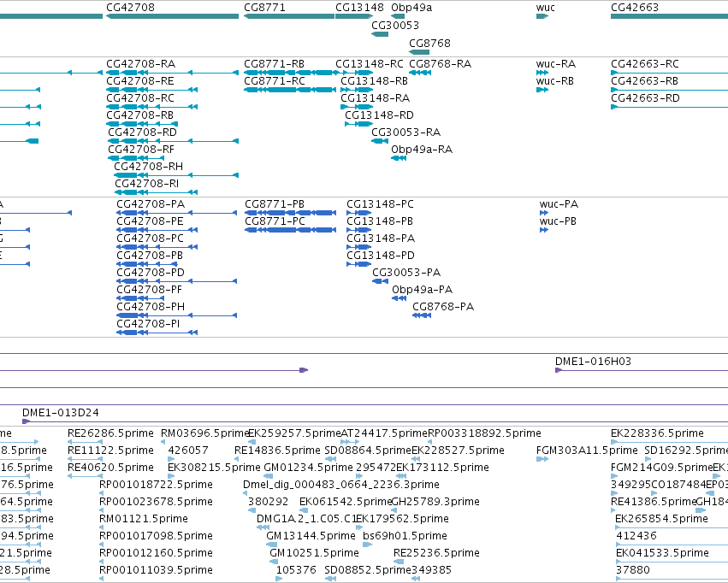Select transcript CG13148-RB
Image resolution: width=728 pixels, height=583 pixels.
[x=357, y=90]
